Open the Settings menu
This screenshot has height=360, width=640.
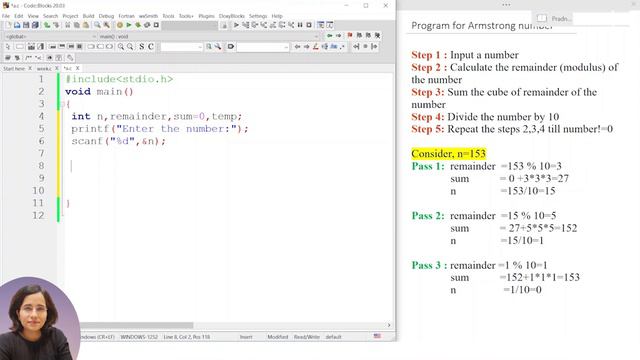click(x=258, y=16)
